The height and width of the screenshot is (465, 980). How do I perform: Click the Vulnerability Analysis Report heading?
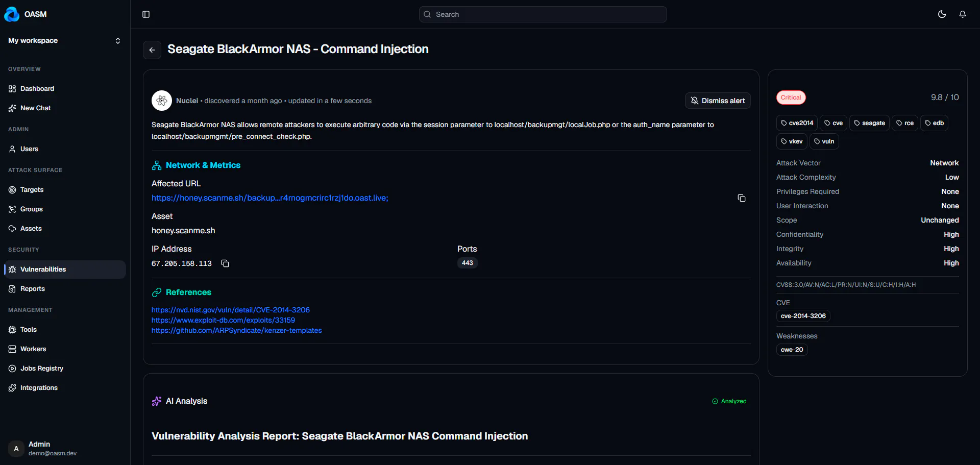tap(340, 436)
